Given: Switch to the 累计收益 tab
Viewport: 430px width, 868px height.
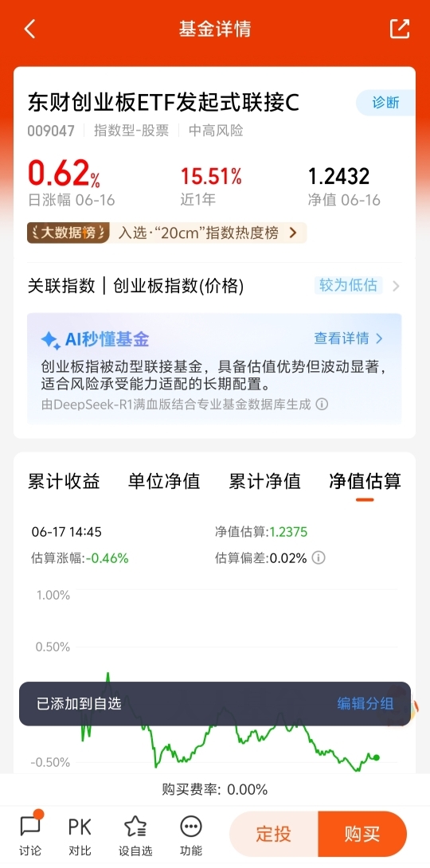Looking at the screenshot, I should pyautogui.click(x=64, y=481).
